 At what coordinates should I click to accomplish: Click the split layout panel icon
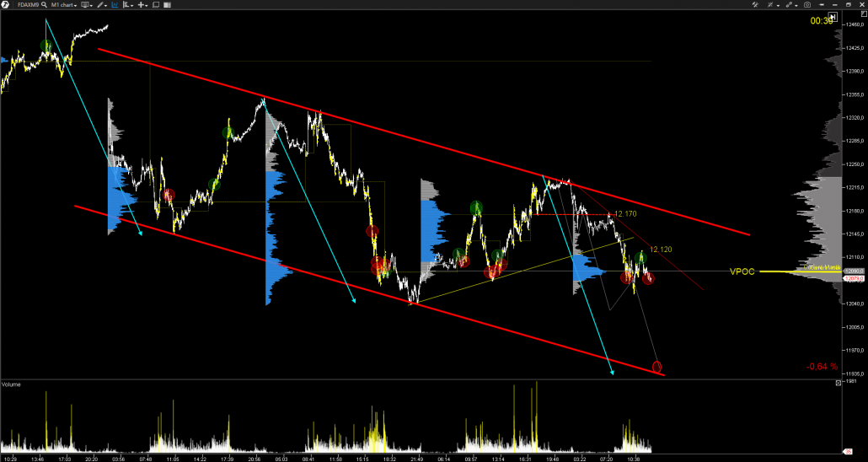167,5
